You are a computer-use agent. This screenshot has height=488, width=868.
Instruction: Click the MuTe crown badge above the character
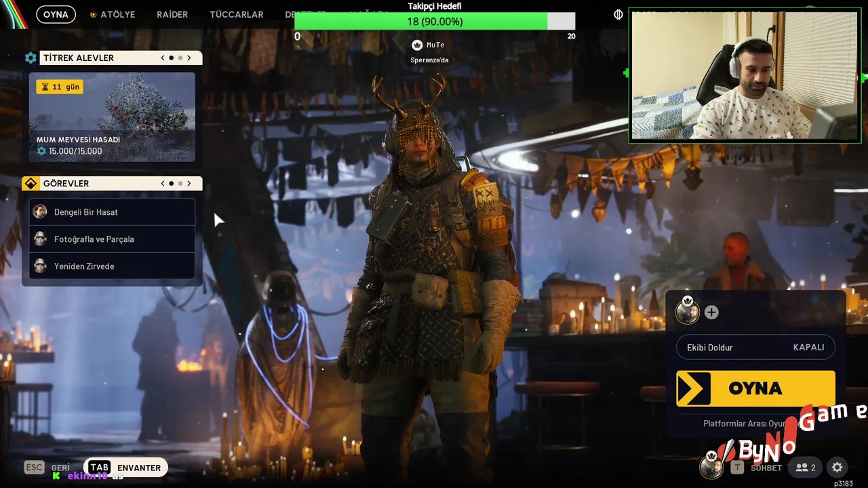[417, 45]
